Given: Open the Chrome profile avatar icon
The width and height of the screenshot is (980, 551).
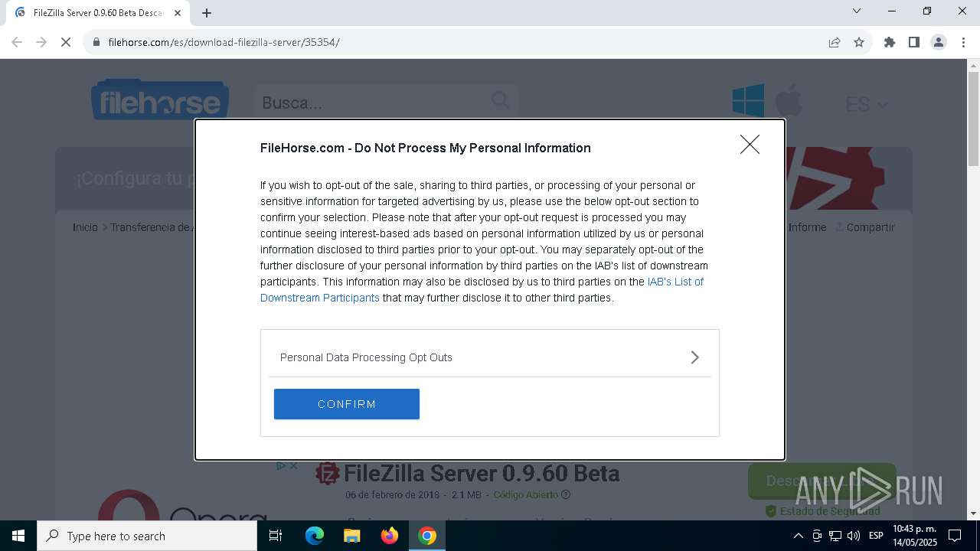Looking at the screenshot, I should (x=939, y=42).
